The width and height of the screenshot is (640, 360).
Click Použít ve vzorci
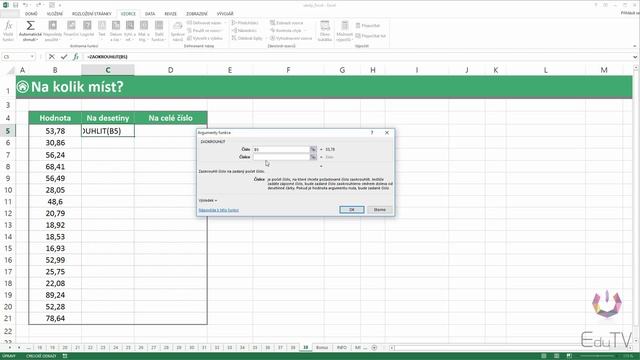(x=205, y=31)
